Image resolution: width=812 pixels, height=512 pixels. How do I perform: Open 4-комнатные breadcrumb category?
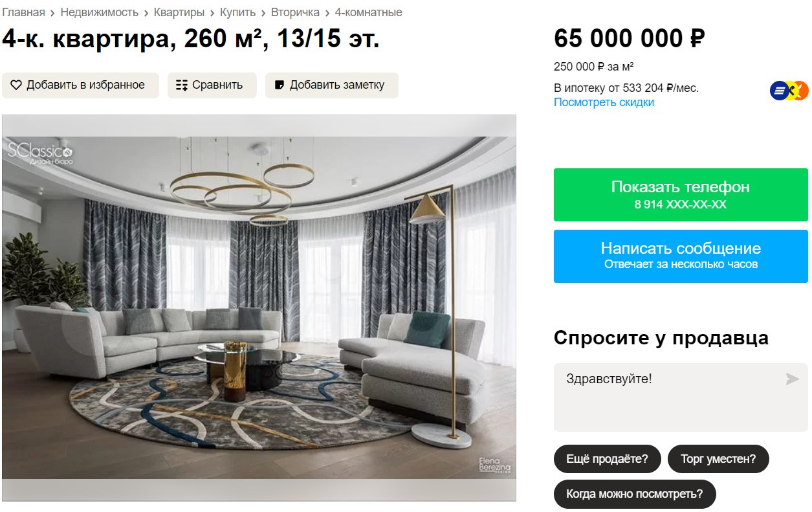368,12
